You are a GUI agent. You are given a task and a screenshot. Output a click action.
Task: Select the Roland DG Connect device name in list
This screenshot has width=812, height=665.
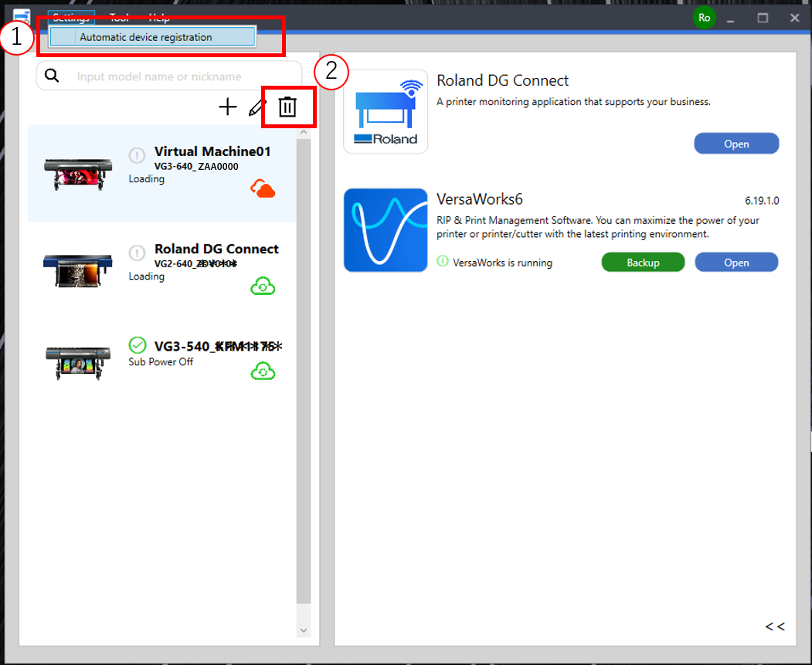click(216, 249)
